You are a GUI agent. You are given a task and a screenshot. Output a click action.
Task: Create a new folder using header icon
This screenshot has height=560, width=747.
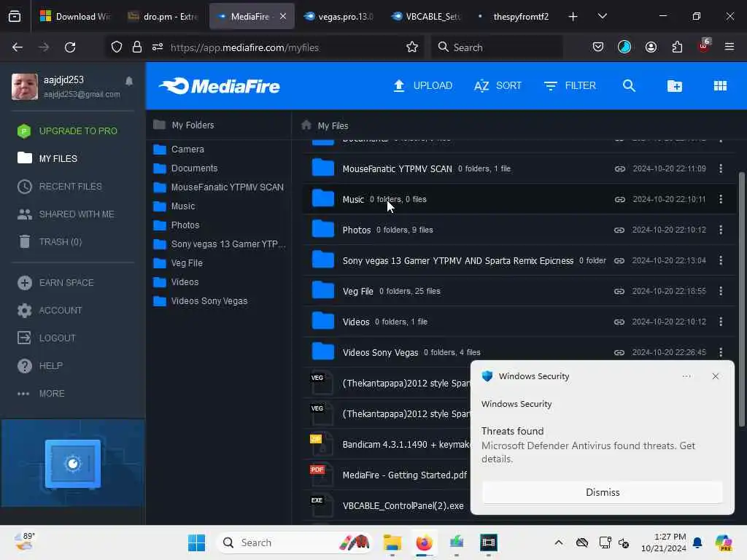tap(674, 86)
